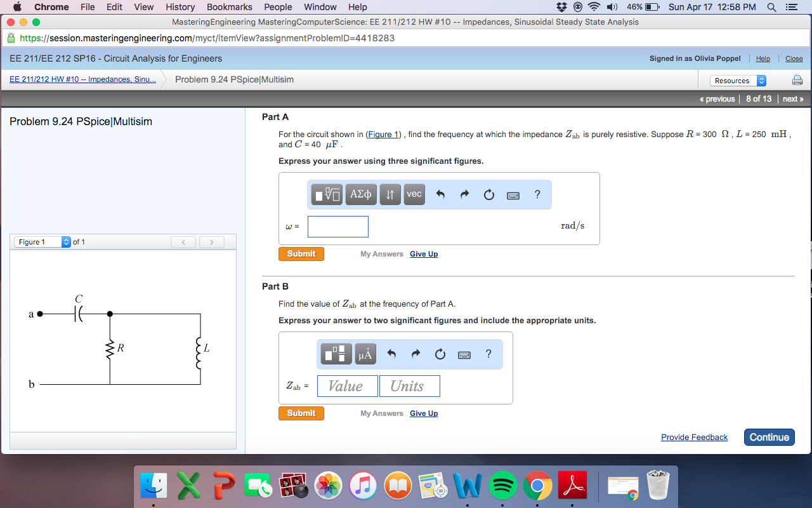
Task: Submit the Part B answer
Action: (301, 413)
